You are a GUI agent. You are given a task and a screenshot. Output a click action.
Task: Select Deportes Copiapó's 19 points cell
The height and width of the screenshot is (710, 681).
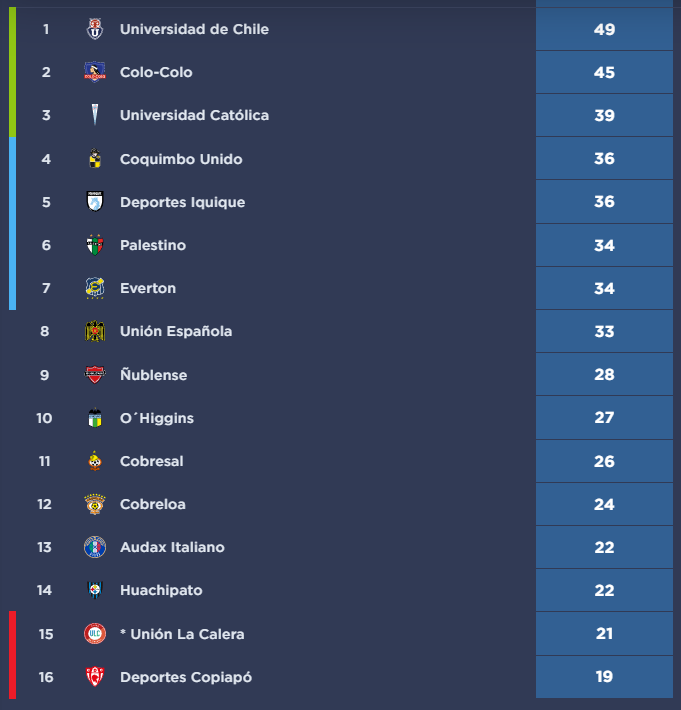click(x=604, y=677)
